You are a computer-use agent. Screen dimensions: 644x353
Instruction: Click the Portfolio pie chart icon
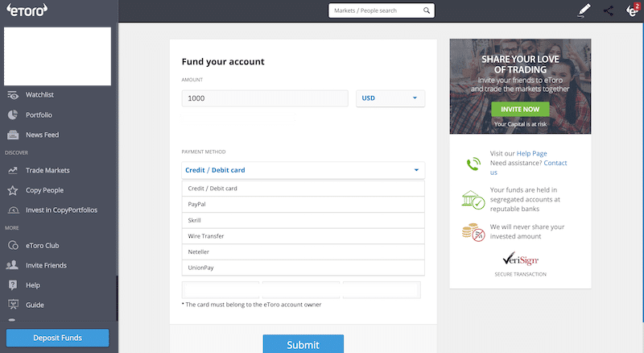(13, 114)
